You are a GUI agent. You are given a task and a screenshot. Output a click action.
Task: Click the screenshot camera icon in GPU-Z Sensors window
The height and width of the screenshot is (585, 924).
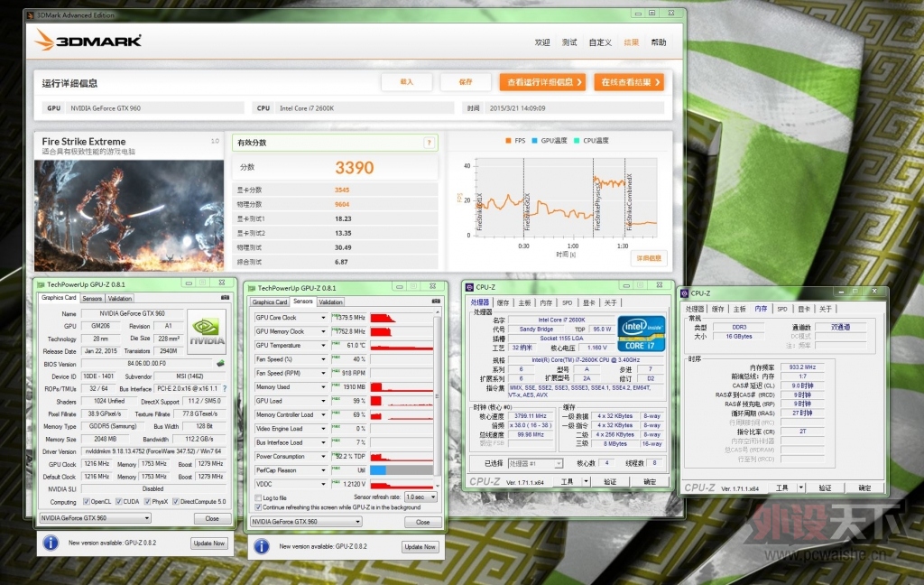[436, 302]
